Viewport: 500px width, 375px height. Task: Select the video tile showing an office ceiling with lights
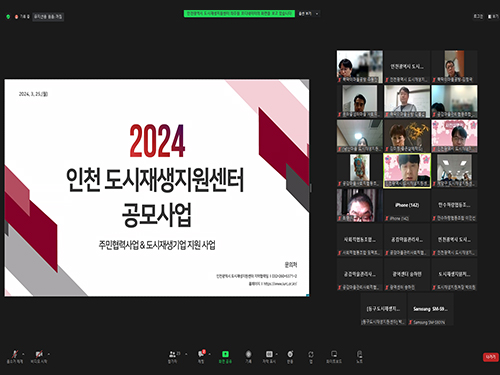tap(454, 171)
